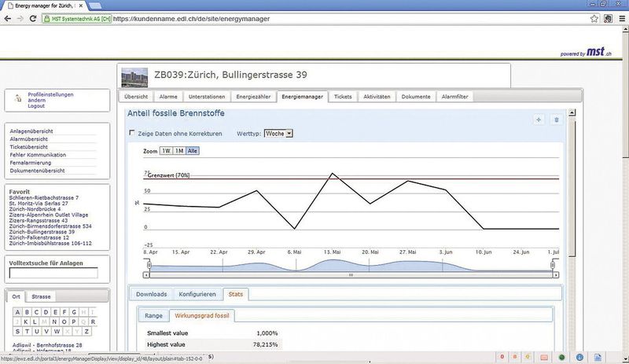Click the yellow alarm counter in status bar
The image size is (629, 364).
(528, 357)
